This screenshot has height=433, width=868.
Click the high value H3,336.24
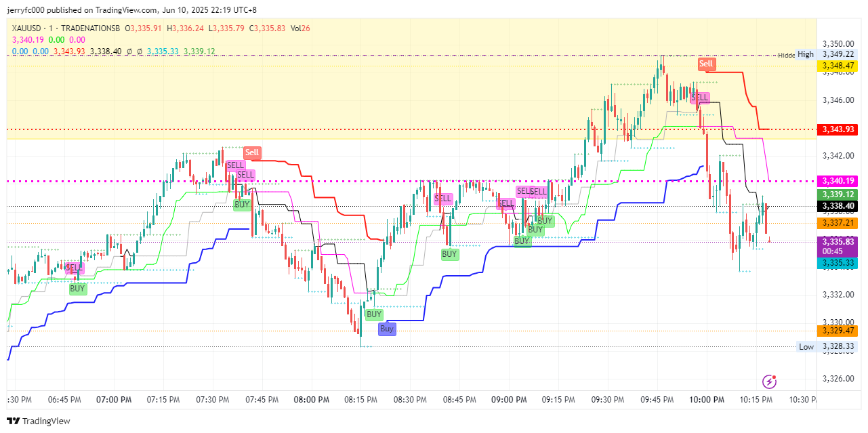pyautogui.click(x=186, y=28)
